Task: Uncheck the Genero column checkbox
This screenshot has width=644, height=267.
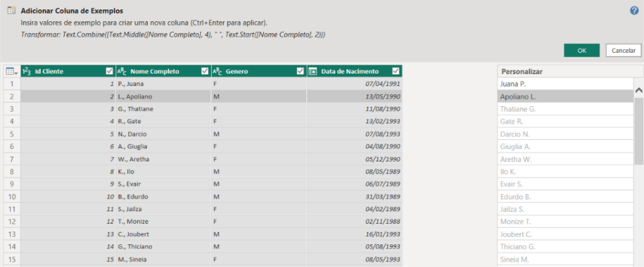Action: pos(300,72)
